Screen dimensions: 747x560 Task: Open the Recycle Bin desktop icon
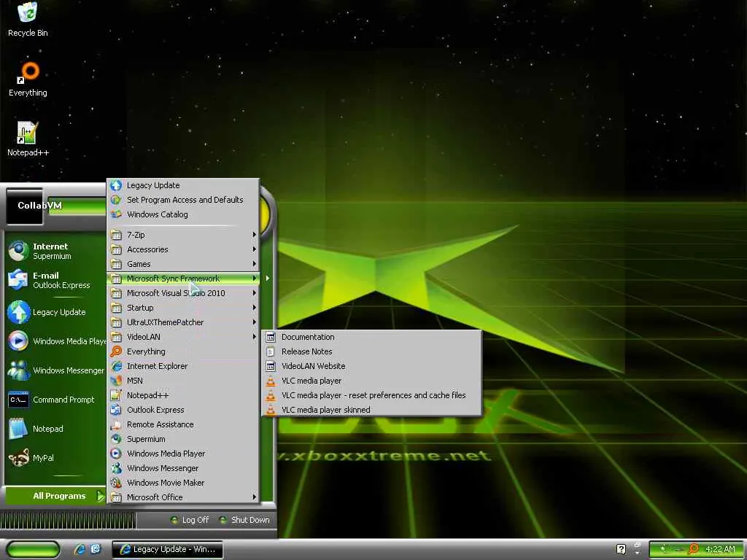pyautogui.click(x=28, y=12)
